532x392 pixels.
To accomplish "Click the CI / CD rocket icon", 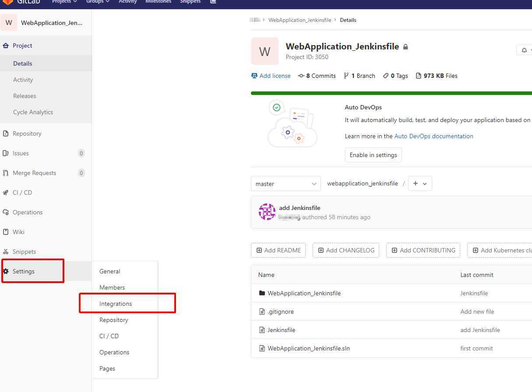I will point(6,192).
